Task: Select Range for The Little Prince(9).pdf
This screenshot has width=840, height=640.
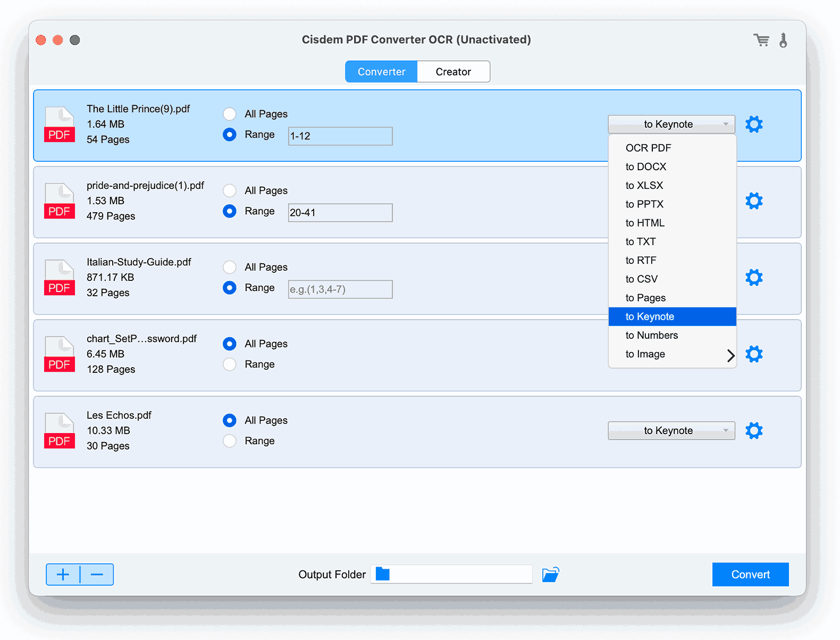Action: (x=230, y=135)
